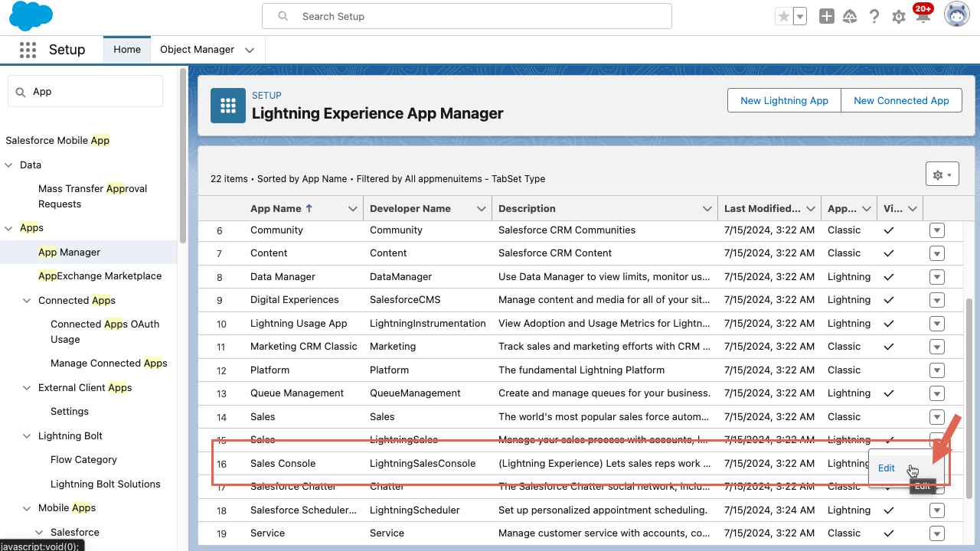Click the New Lightning App button

pos(784,100)
